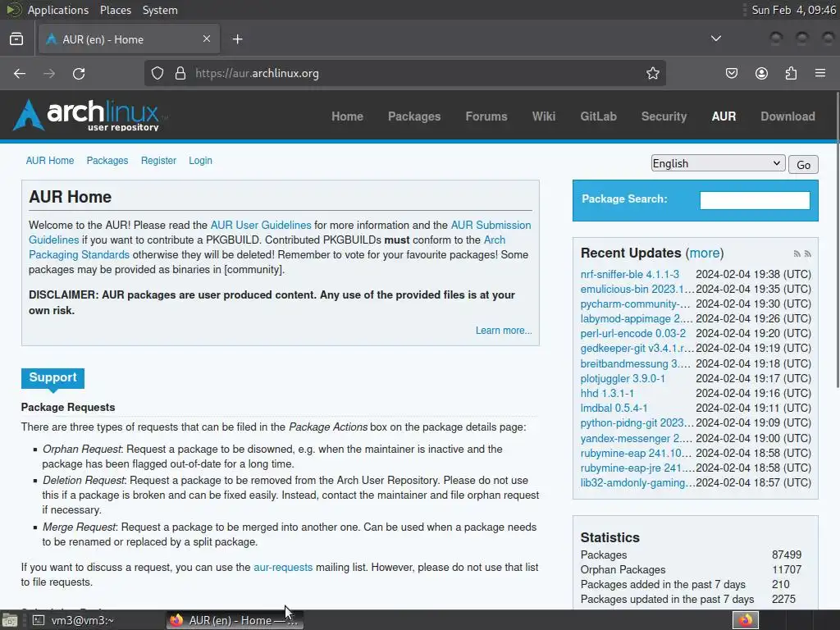
Task: Open the Pocket save icon
Action: 732,73
